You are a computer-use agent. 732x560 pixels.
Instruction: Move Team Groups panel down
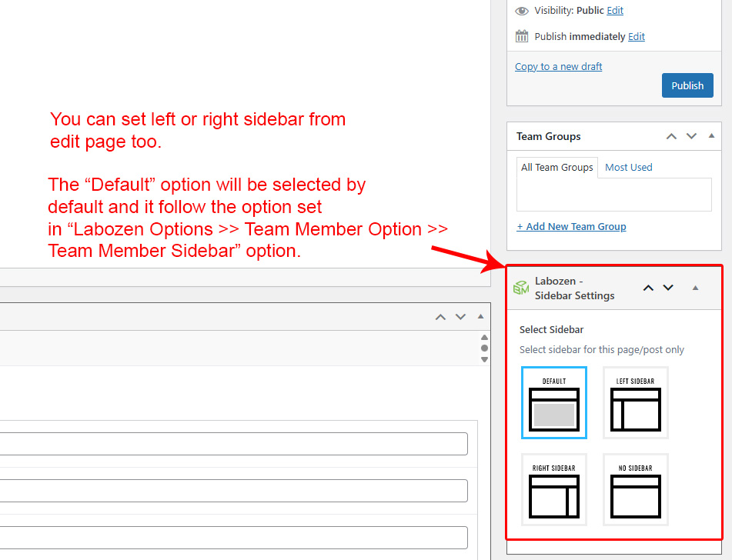(x=691, y=136)
